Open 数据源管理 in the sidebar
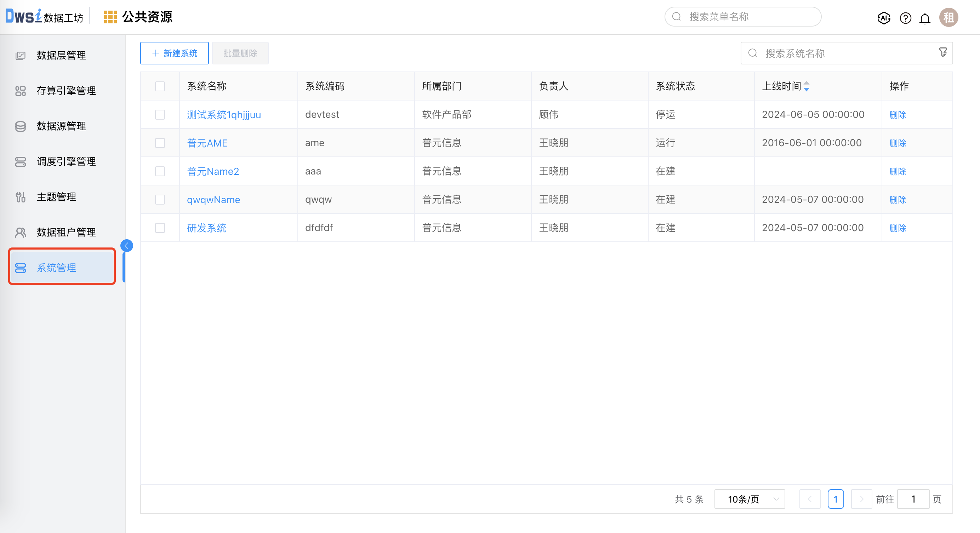 coord(61,126)
